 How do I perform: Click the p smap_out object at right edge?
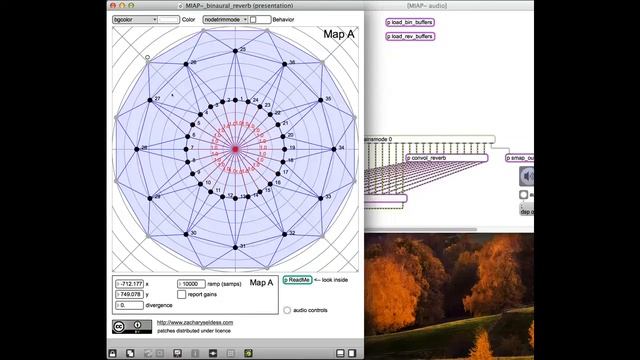[520, 158]
